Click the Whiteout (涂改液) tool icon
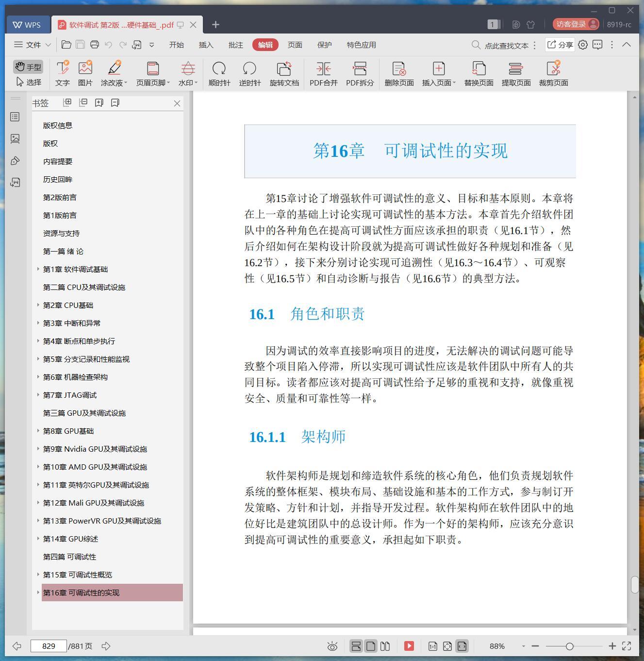644x661 pixels. pos(115,68)
